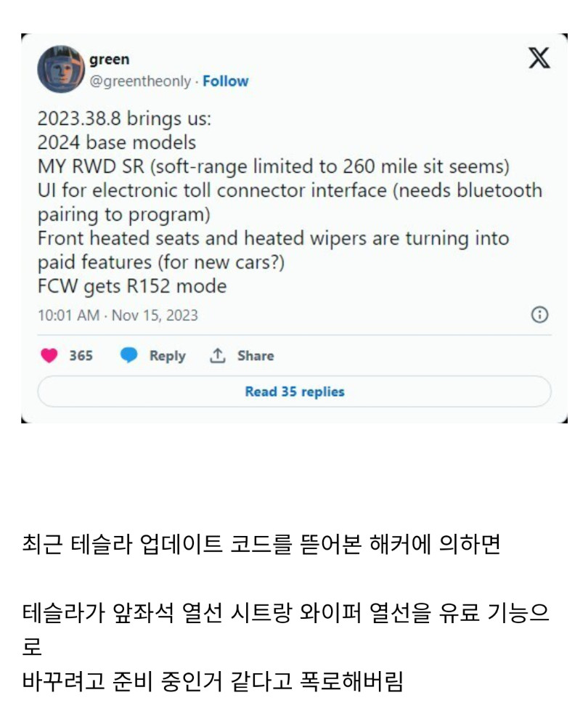588x727 pixels.
Task: Click the 'FCW gets R152 mode' line
Action: [x=132, y=286]
